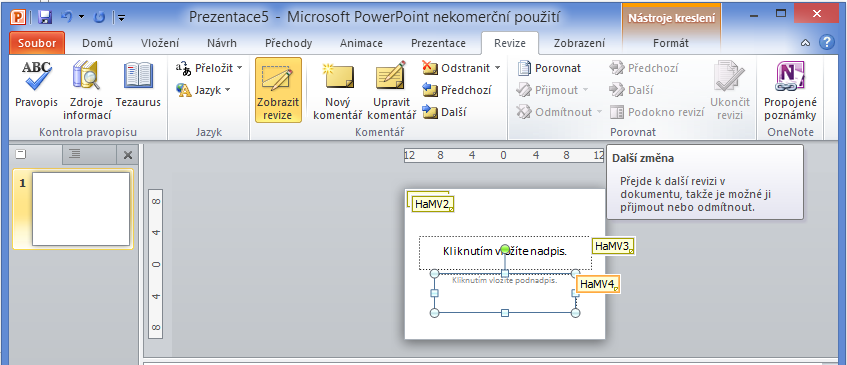The image size is (847, 365).
Task: Click the Nástroje kreslení contextual tab header
Action: tap(671, 18)
